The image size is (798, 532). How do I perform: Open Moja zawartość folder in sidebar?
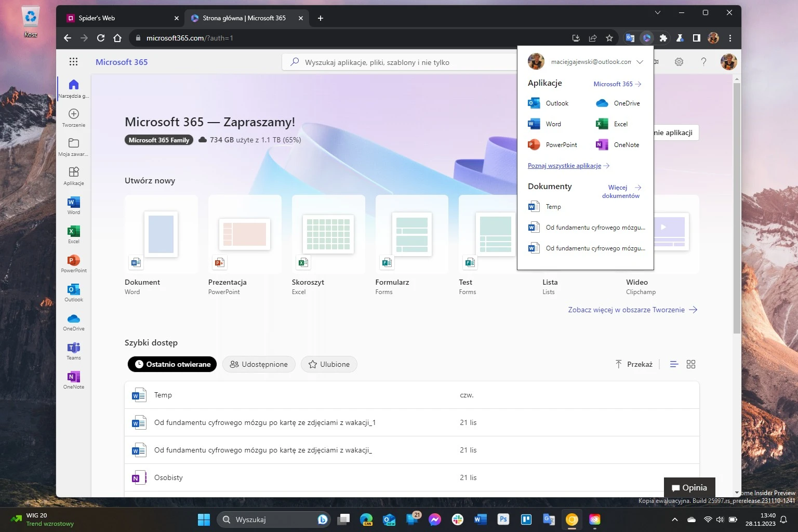click(x=73, y=147)
